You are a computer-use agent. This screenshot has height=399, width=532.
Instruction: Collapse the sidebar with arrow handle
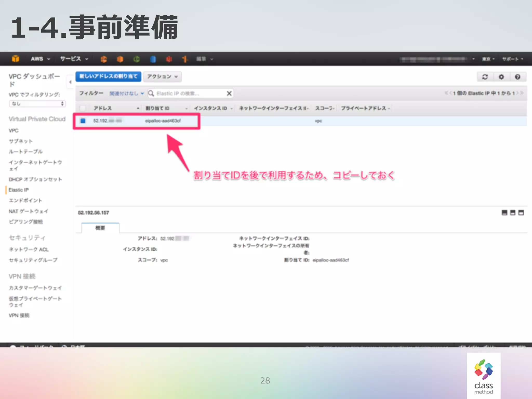[x=70, y=82]
